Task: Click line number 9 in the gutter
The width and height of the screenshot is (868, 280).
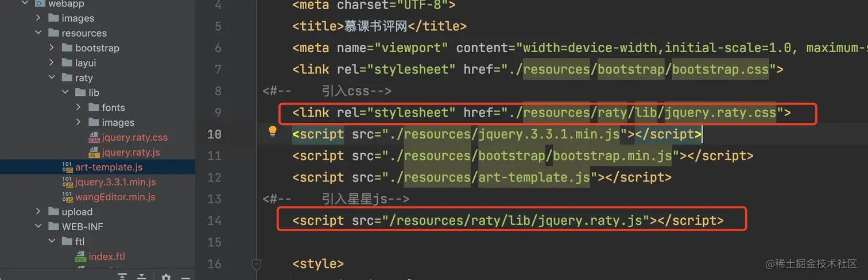Action: pyautogui.click(x=218, y=113)
